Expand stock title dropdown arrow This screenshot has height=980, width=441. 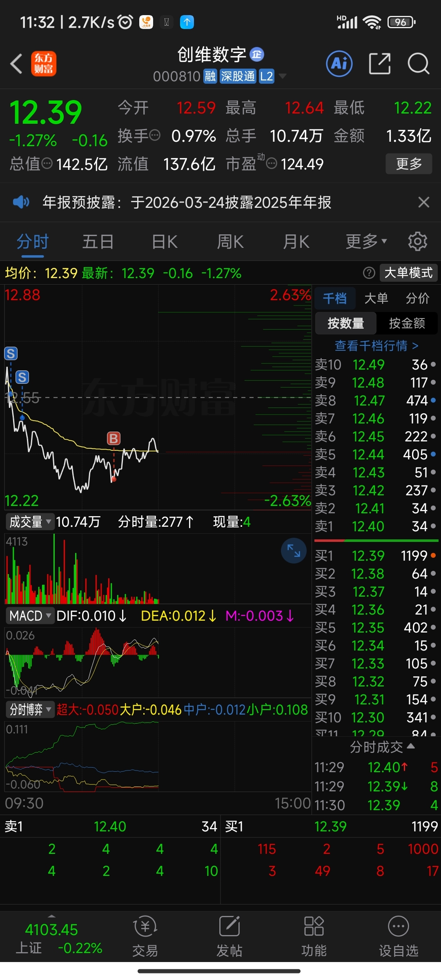[282, 76]
